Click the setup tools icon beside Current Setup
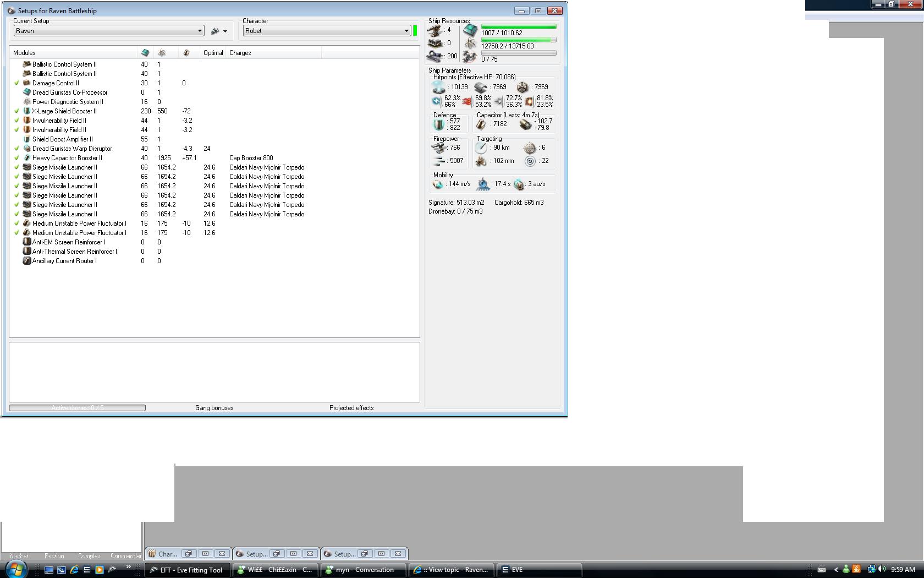Viewport: 924px width, 578px height. (215, 31)
